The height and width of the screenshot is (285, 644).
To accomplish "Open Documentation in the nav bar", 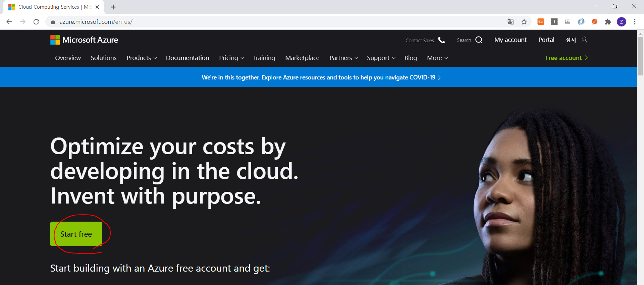I will (187, 58).
